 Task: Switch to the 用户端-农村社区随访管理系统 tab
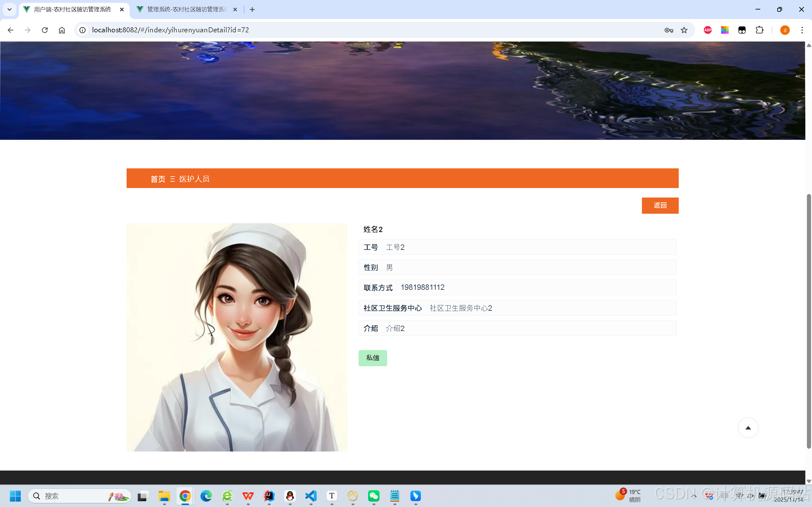74,10
